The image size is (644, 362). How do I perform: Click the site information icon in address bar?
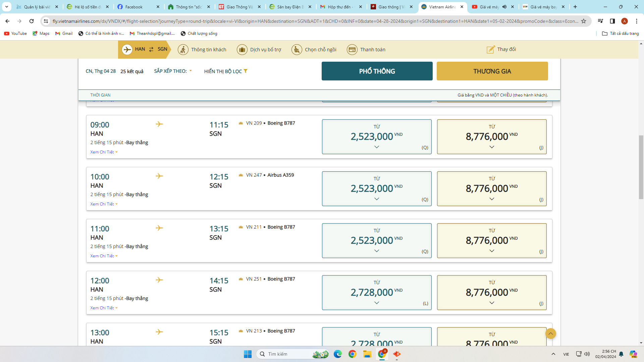click(46, 21)
